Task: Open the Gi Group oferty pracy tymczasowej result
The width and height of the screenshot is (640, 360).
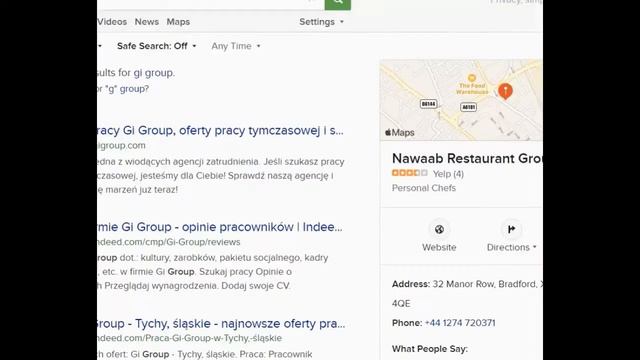Action: tap(220, 130)
